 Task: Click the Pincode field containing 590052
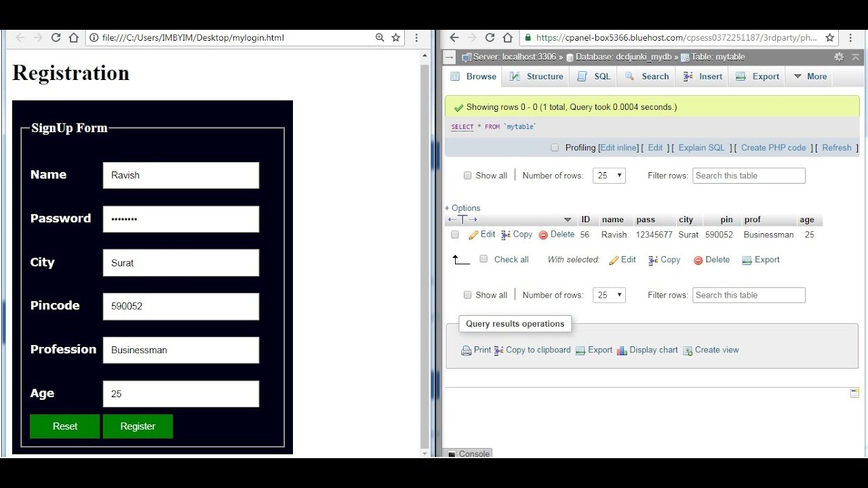[181, 306]
